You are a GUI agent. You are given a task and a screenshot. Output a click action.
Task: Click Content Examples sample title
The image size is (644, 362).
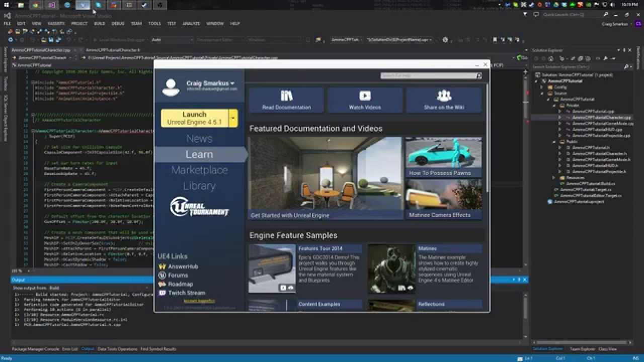pos(319,304)
